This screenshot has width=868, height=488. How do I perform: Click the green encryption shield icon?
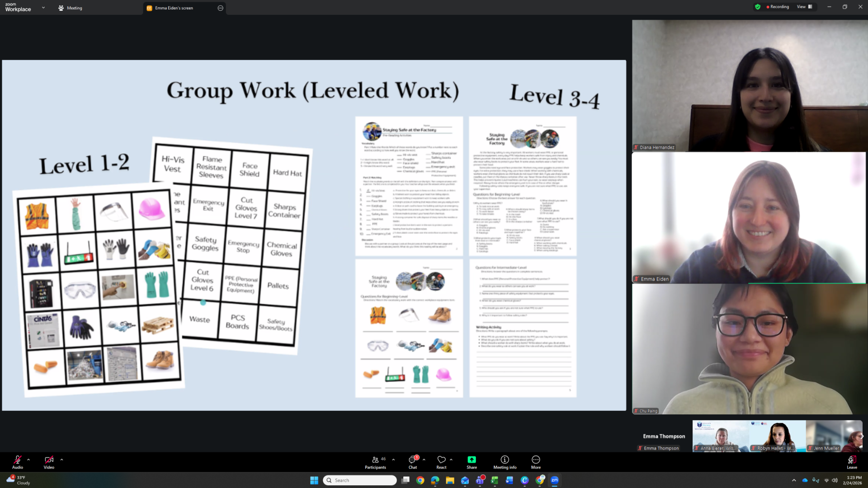758,7
